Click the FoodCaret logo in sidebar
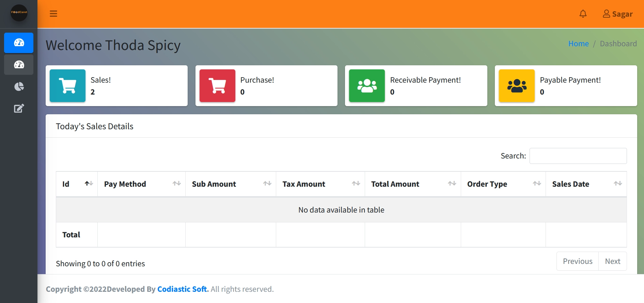The image size is (644, 303). (x=19, y=13)
